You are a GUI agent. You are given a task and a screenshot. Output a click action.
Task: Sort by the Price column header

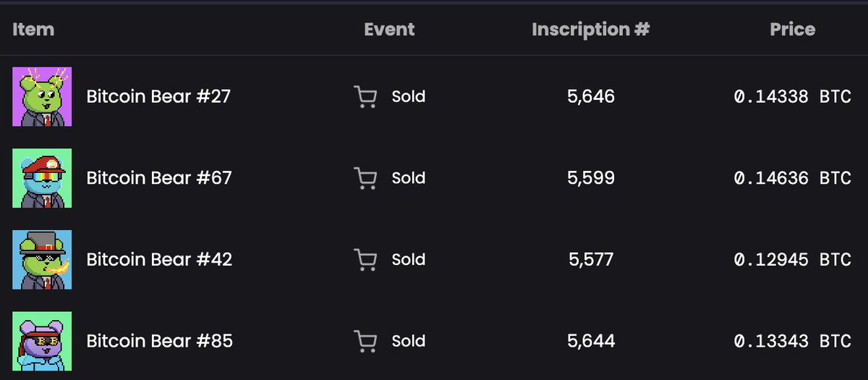pos(793,30)
